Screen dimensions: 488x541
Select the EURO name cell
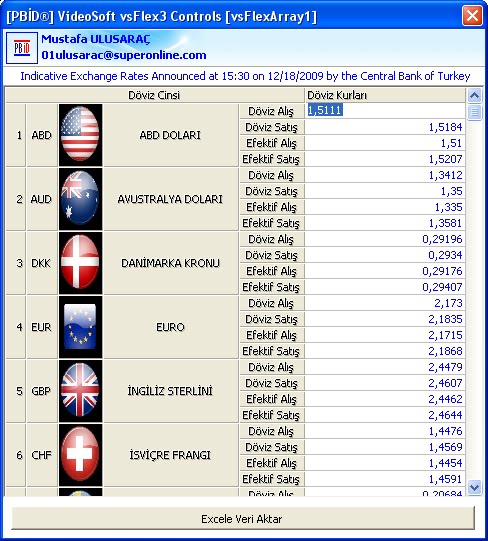(x=170, y=327)
